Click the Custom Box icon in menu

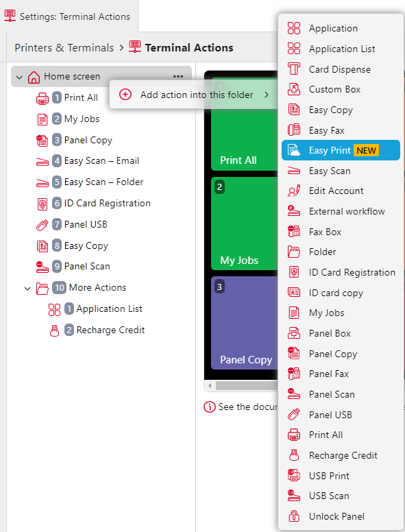[294, 89]
